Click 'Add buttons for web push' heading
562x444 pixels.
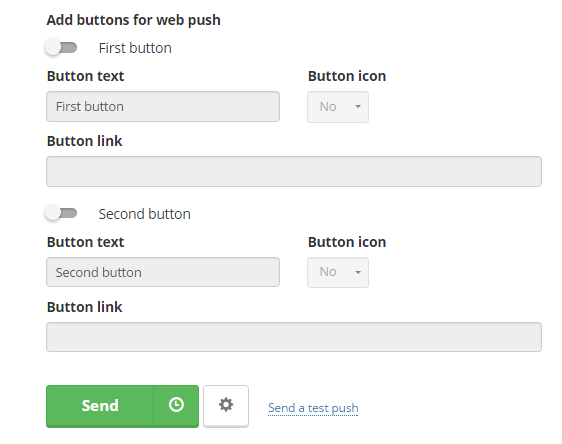tap(133, 20)
